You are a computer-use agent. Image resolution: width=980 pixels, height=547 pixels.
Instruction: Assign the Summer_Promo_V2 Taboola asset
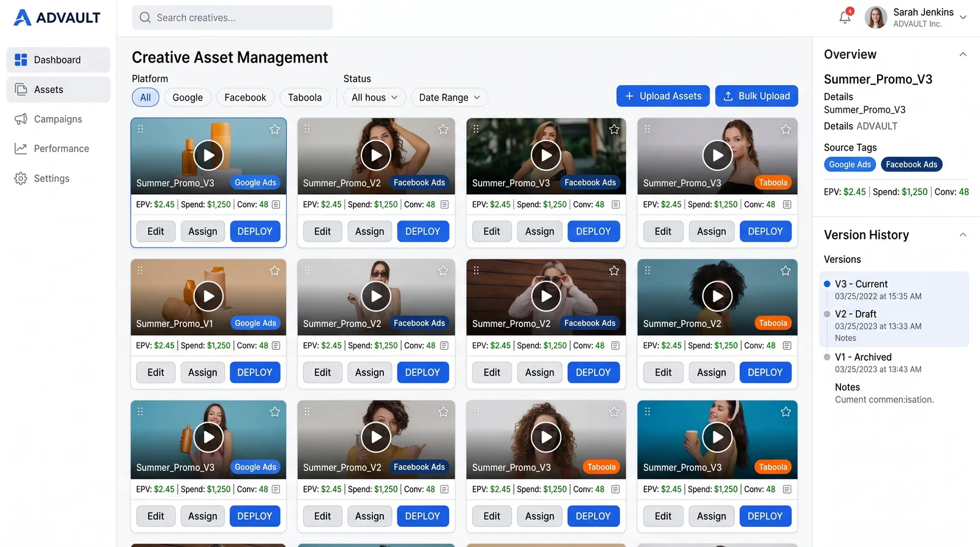(x=712, y=372)
